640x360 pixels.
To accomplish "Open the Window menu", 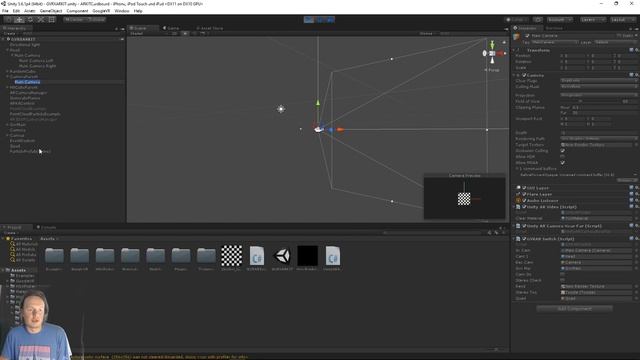I will pyautogui.click(x=122, y=11).
